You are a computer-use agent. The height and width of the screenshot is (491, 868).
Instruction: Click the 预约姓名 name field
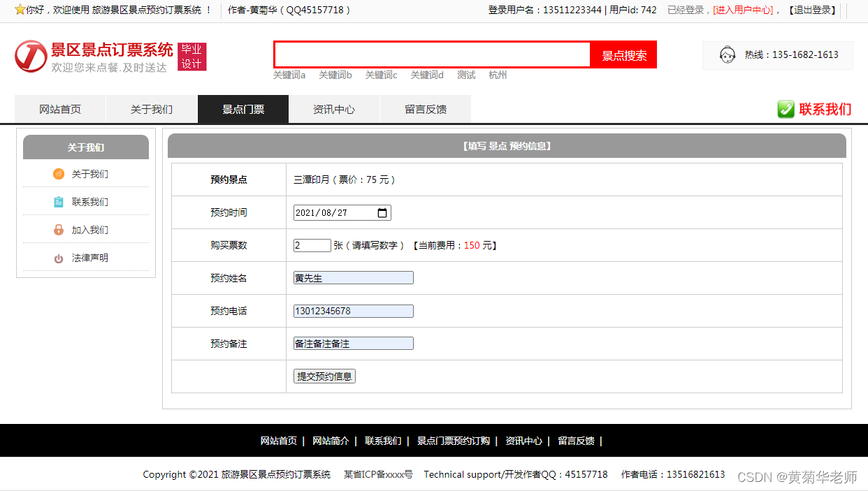tap(354, 278)
